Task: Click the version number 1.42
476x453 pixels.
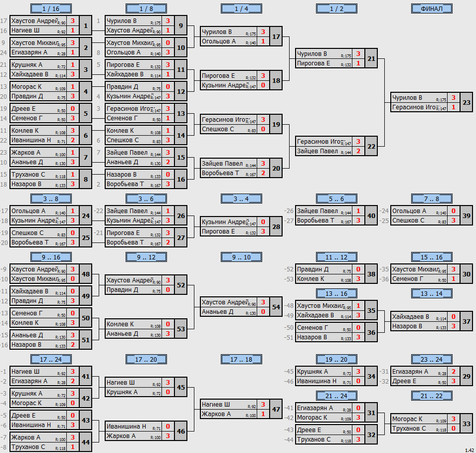Action: [470, 451]
